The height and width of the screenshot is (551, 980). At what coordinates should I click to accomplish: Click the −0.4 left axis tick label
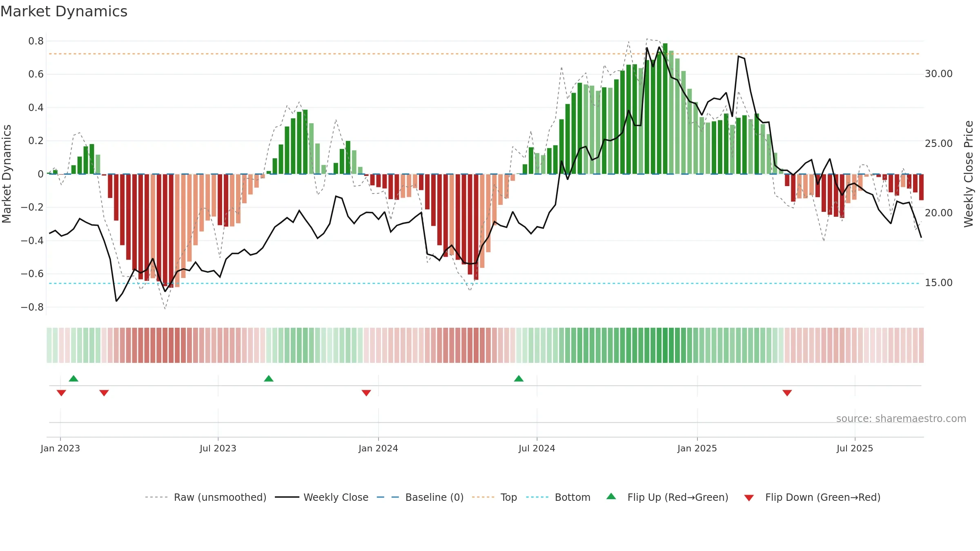(32, 241)
